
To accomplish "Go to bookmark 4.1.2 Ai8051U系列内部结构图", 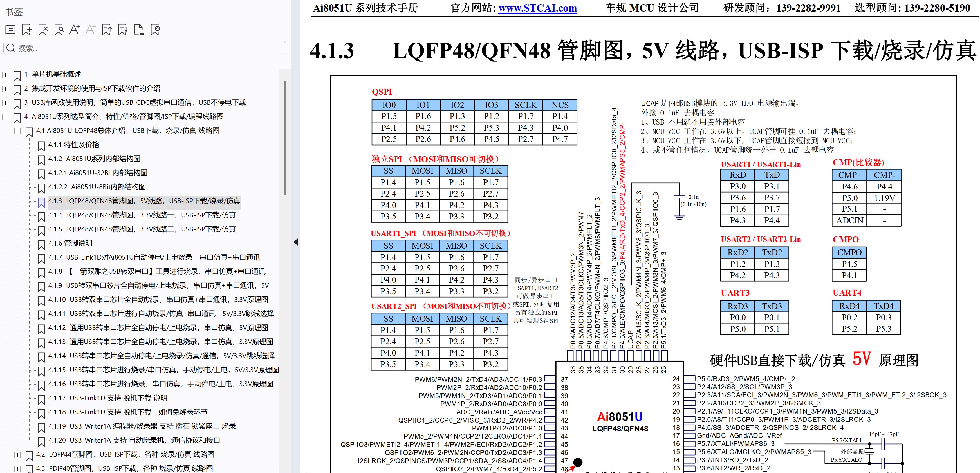I will click(x=94, y=159).
